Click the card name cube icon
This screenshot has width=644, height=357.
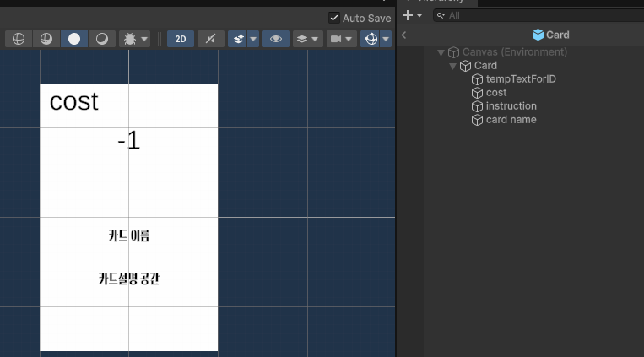[477, 120]
